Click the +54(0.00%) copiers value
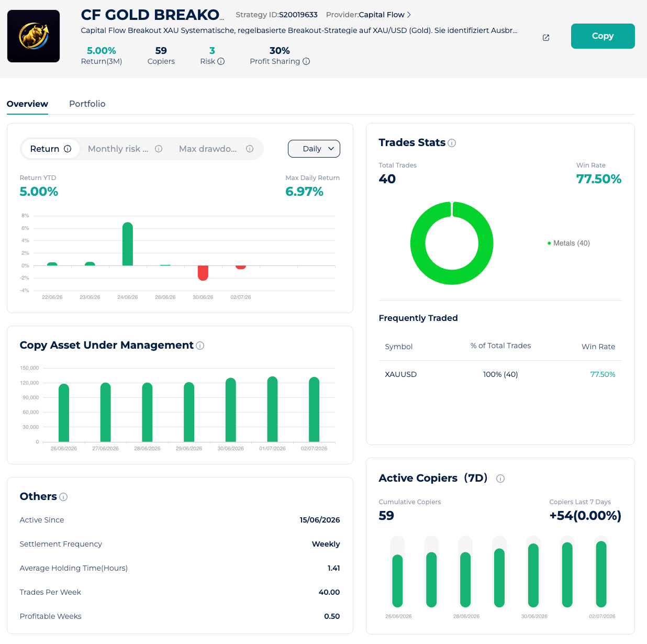Screen dimensions: 647x644 pyautogui.click(x=585, y=516)
